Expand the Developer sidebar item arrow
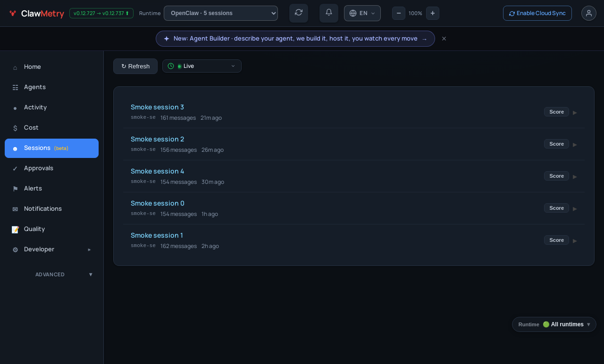 pos(89,249)
